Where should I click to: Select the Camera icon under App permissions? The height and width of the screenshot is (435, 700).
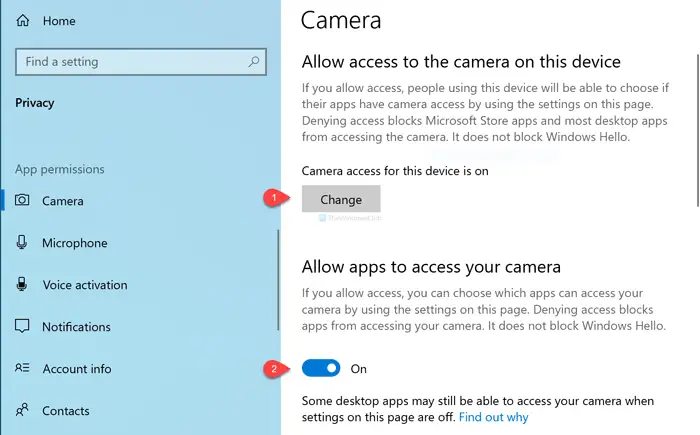pyautogui.click(x=23, y=201)
